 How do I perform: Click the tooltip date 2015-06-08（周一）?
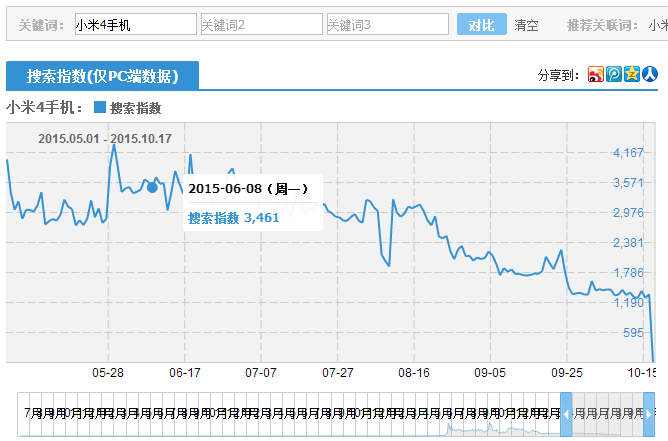coord(248,188)
